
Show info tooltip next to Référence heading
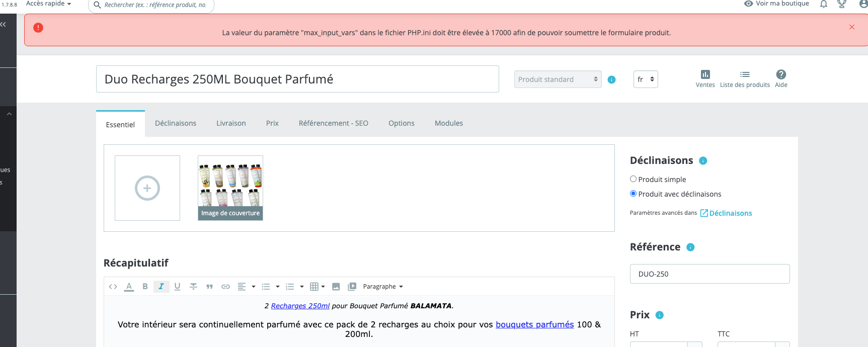tap(690, 247)
